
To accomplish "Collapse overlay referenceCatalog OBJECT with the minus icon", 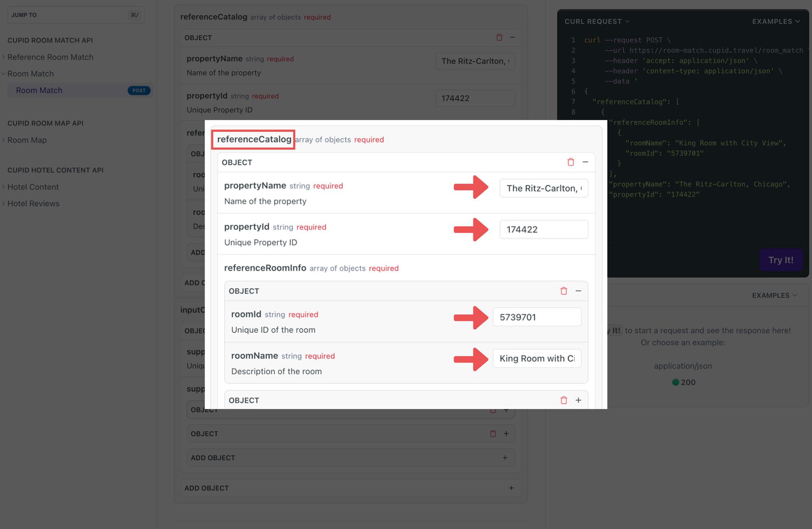I will pos(585,162).
